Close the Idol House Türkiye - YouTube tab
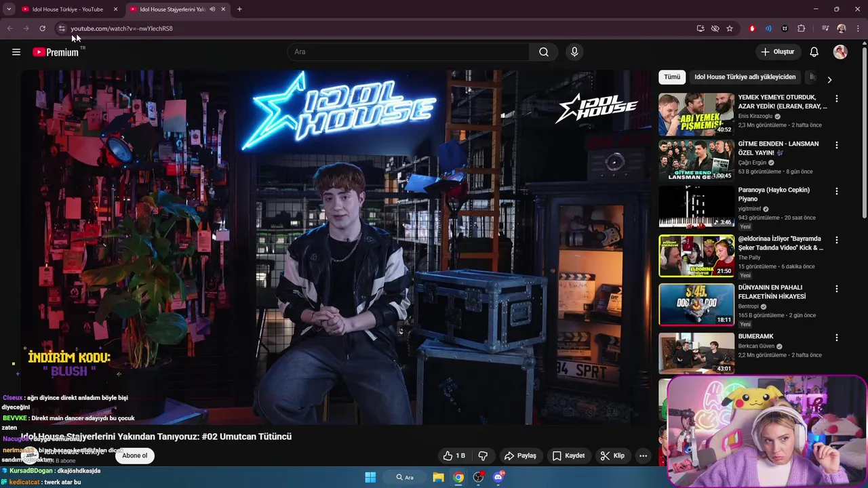The image size is (868, 488). [x=115, y=9]
